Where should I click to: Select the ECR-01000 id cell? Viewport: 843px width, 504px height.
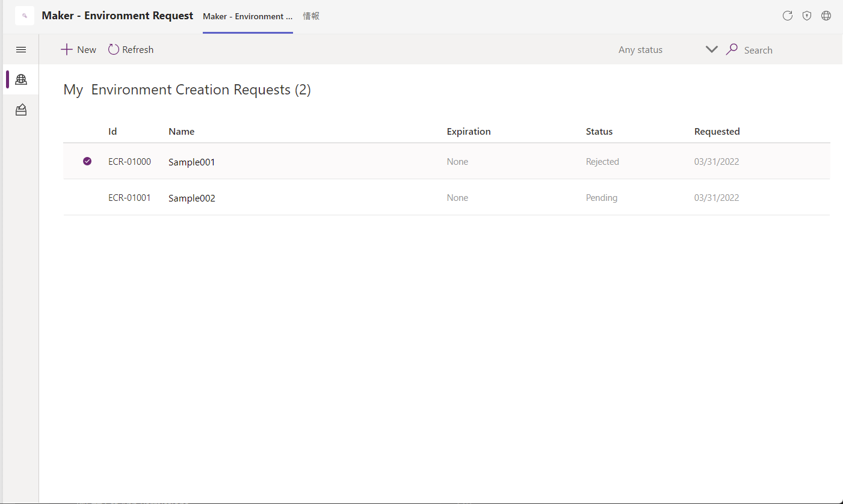point(129,161)
